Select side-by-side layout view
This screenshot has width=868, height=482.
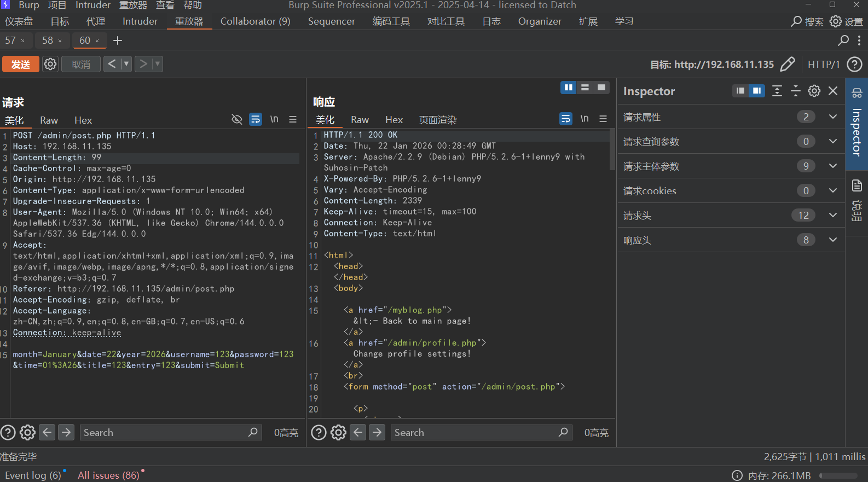pos(569,88)
